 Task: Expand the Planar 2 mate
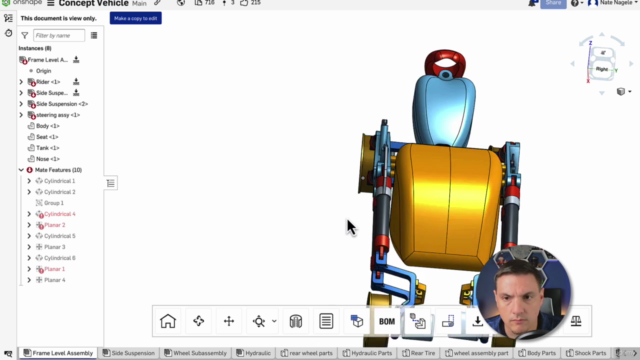coord(29,225)
